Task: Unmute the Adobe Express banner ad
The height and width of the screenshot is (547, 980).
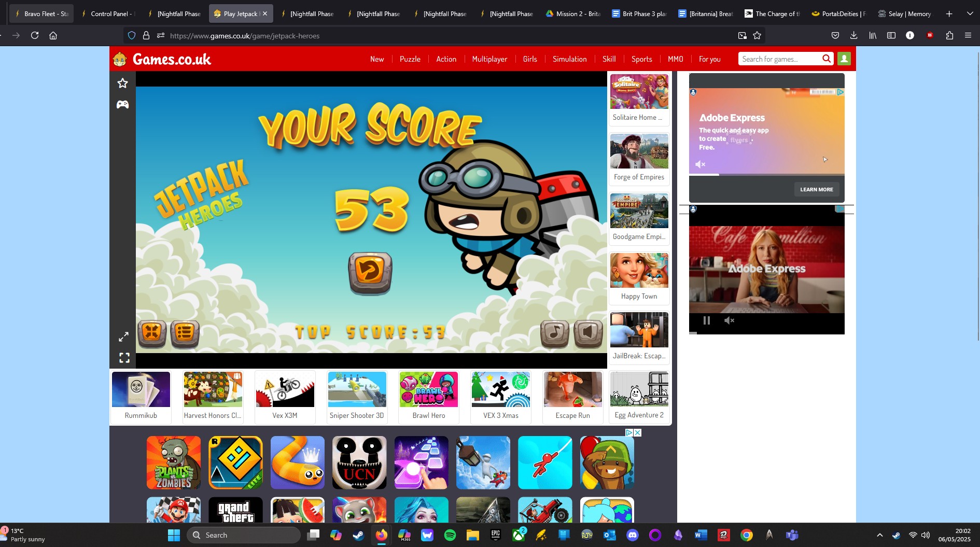Action: click(701, 164)
